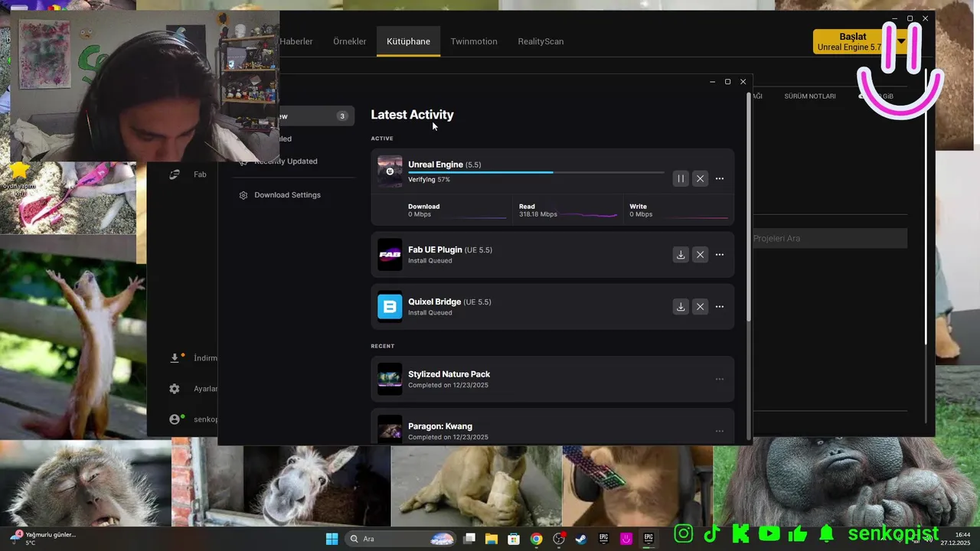This screenshot has width=980, height=551.
Task: Open more options for Unreal Engine row
Action: 720,178
